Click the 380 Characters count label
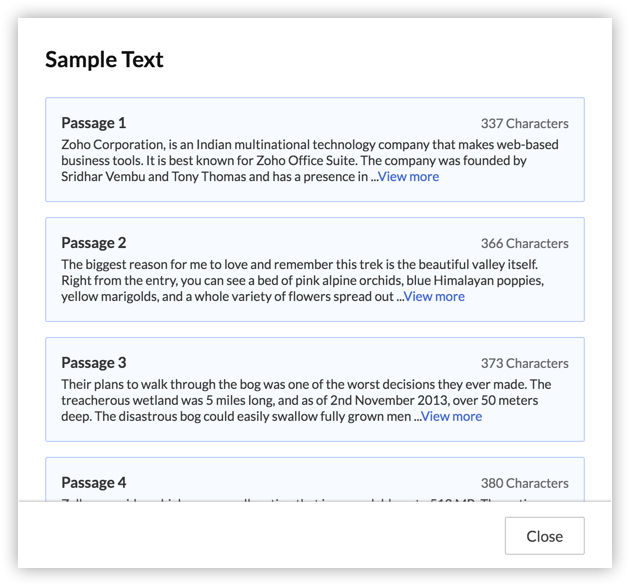Screen dimensions: 630x586 point(524,484)
